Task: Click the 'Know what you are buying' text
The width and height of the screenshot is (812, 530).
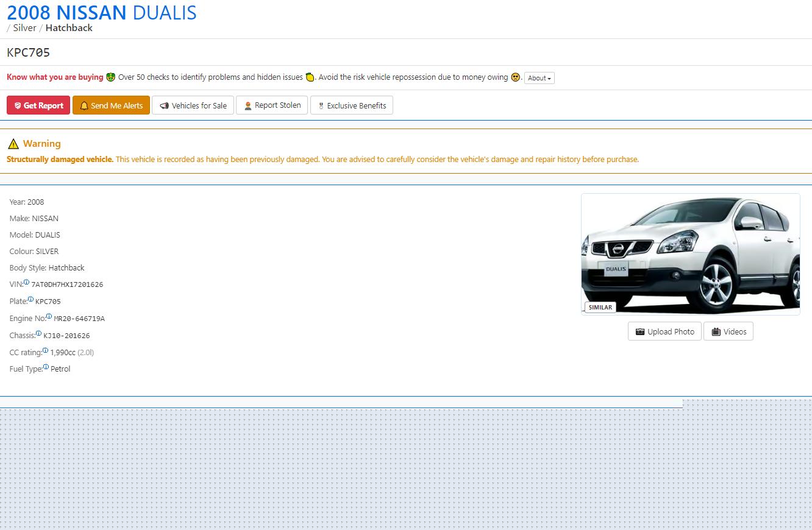Action: point(55,77)
